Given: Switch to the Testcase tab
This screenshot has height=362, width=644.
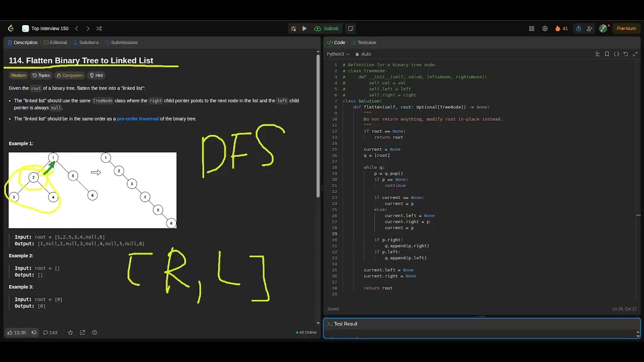Looking at the screenshot, I should [364, 43].
